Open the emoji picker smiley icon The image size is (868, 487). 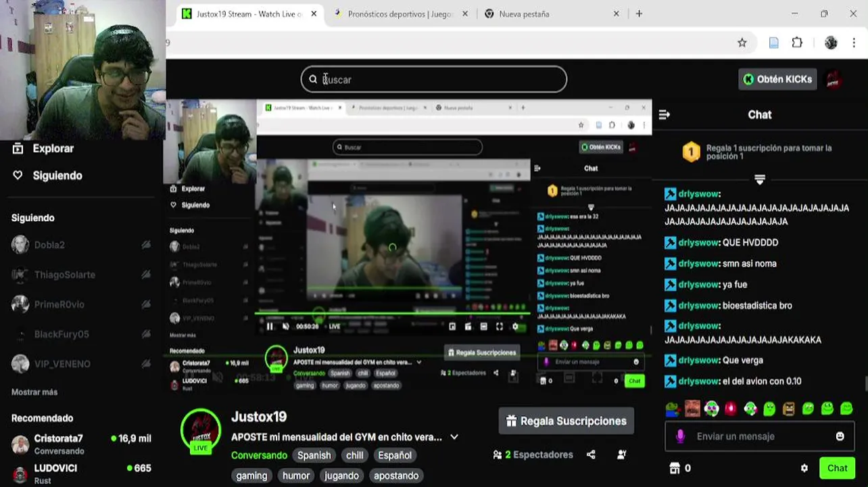(840, 436)
